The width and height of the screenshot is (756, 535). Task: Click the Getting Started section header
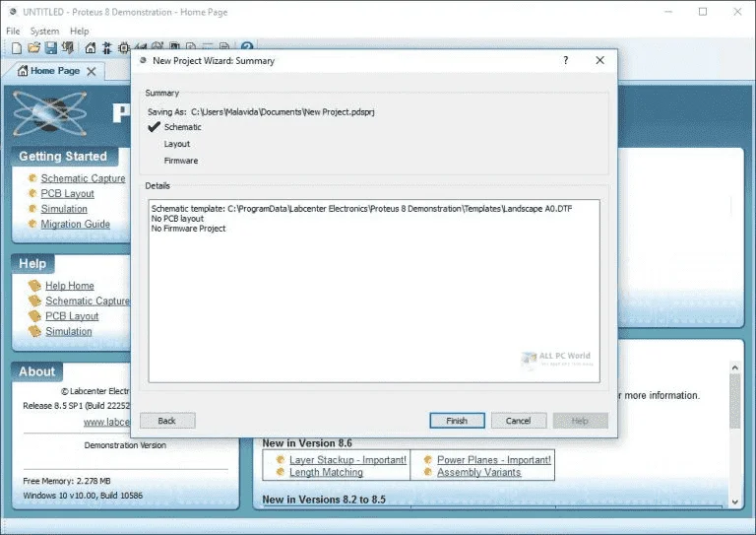pyautogui.click(x=63, y=157)
